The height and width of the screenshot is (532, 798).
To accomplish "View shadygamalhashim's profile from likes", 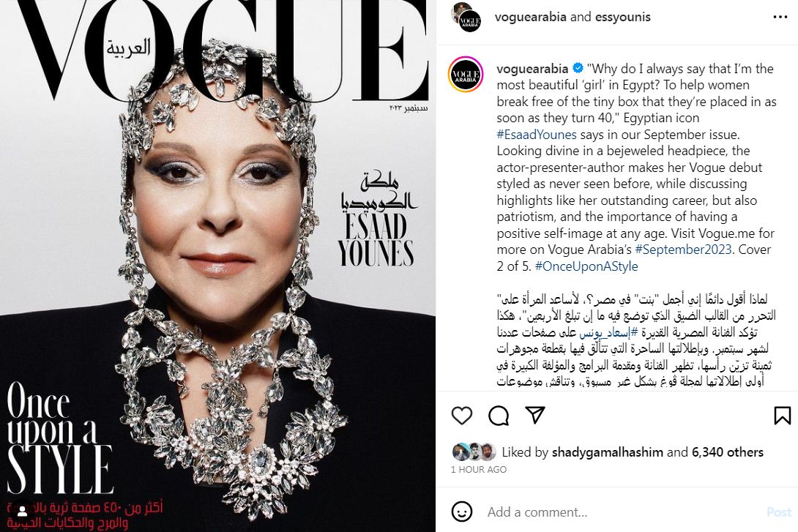I will coord(607,452).
